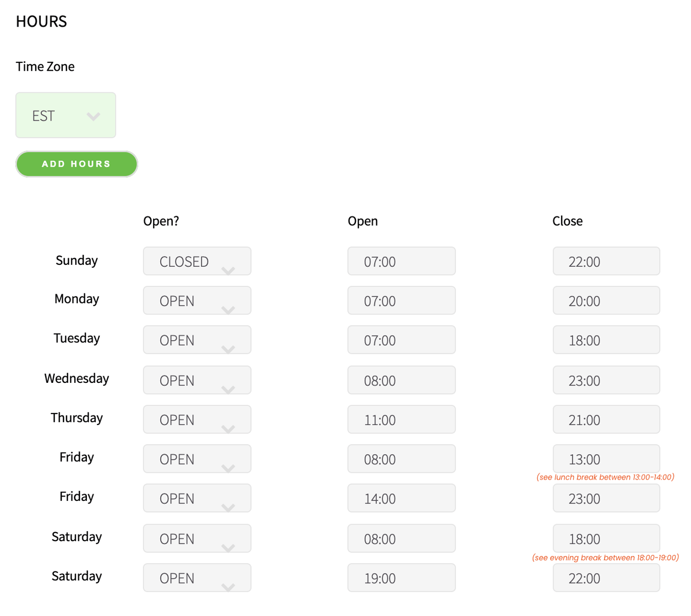Toggle Wednesday's OPEN status dropdown
This screenshot has height=616, width=691.
197,380
